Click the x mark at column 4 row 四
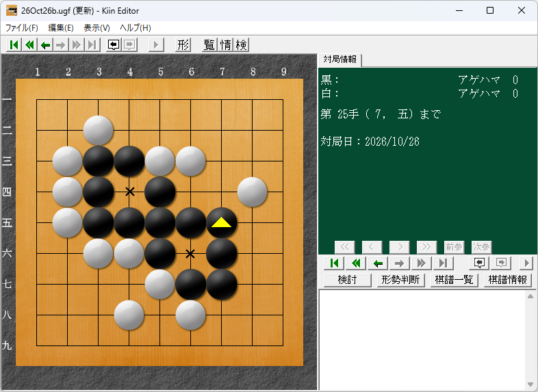Viewport: 538px width, 392px height. click(129, 192)
